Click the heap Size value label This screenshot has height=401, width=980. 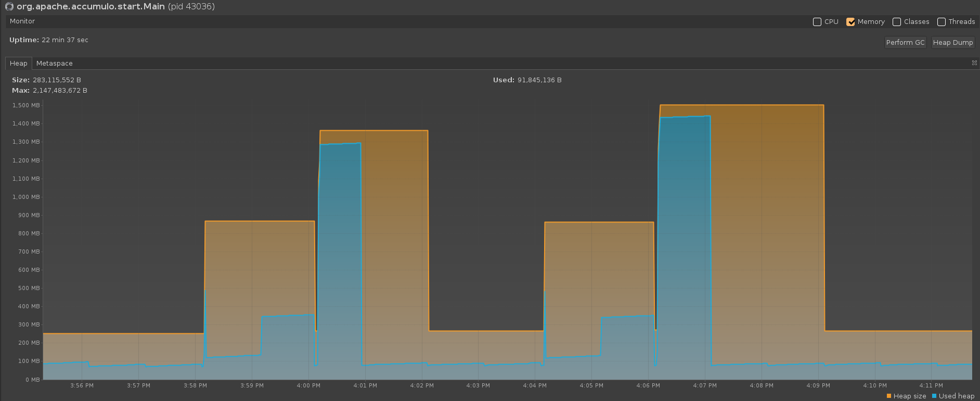57,80
